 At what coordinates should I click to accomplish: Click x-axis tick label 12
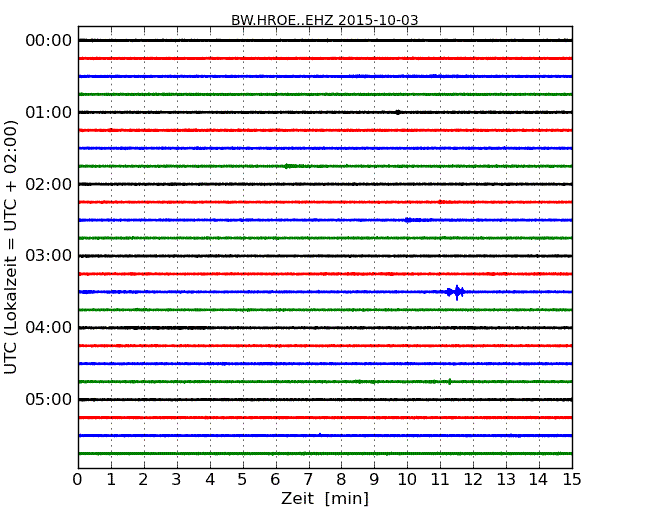[473, 480]
